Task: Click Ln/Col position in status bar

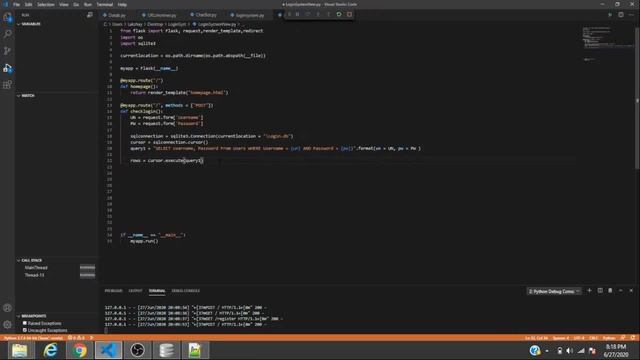Action: (536, 338)
